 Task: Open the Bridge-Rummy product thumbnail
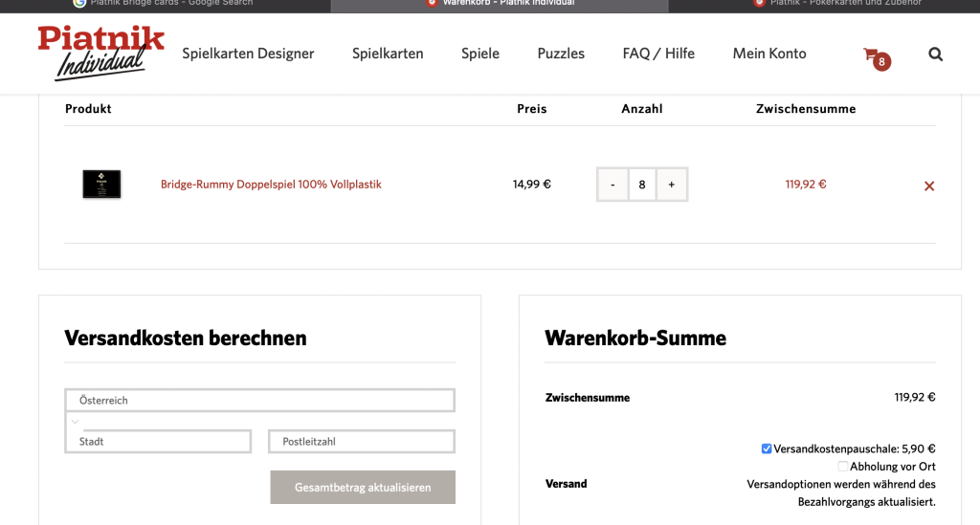click(x=101, y=185)
